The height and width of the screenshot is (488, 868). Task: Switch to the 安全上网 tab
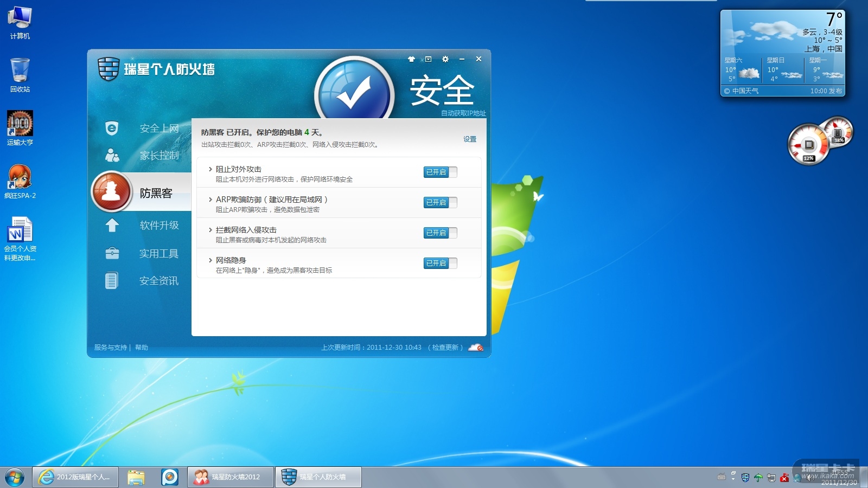[159, 129]
